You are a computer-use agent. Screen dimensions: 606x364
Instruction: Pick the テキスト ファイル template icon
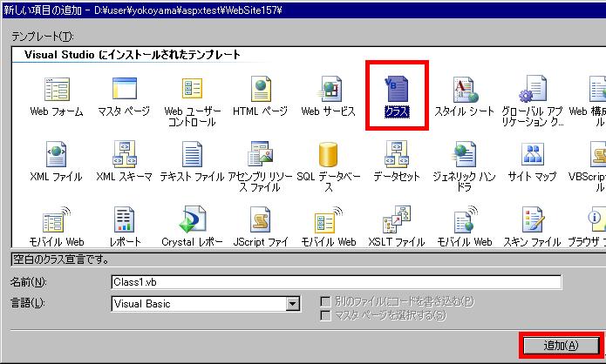pyautogui.click(x=192, y=154)
